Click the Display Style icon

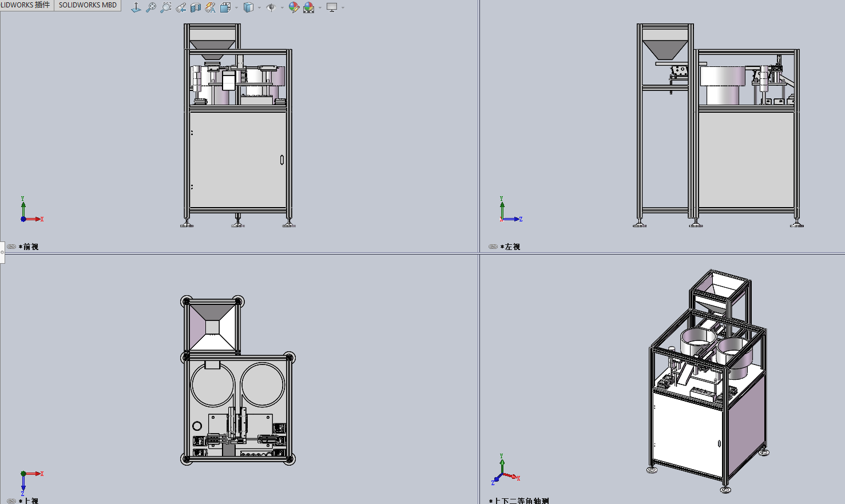248,7
